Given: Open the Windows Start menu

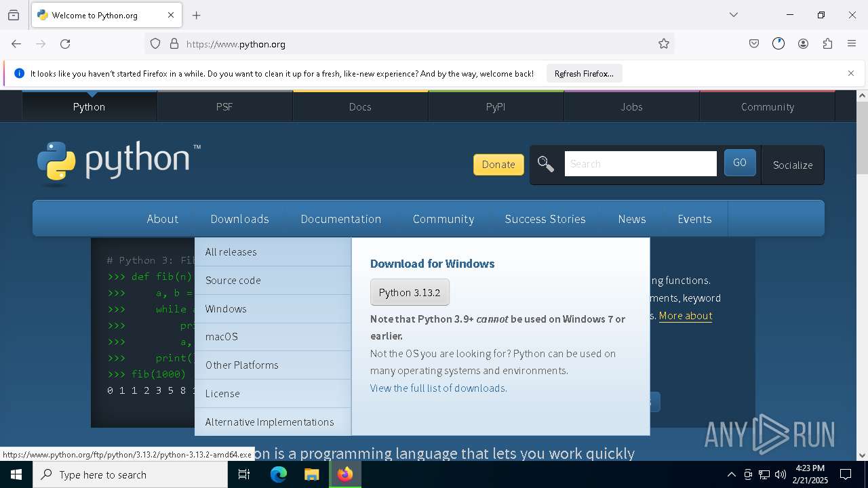Looking at the screenshot, I should click(16, 474).
